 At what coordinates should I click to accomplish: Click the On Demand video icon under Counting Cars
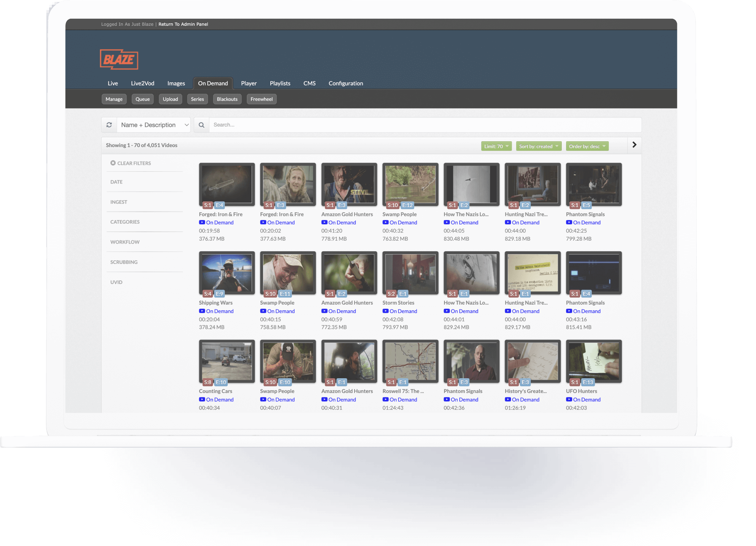[x=202, y=400]
